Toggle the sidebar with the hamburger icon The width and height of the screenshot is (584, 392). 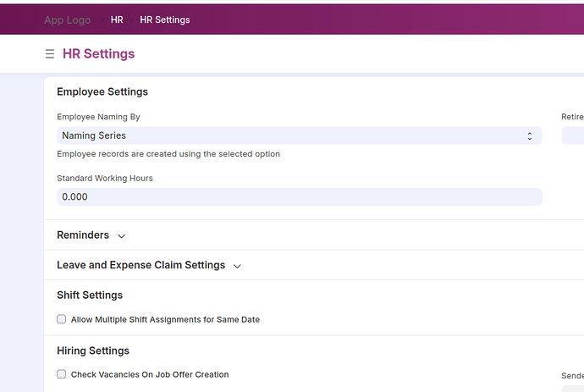[x=50, y=54]
